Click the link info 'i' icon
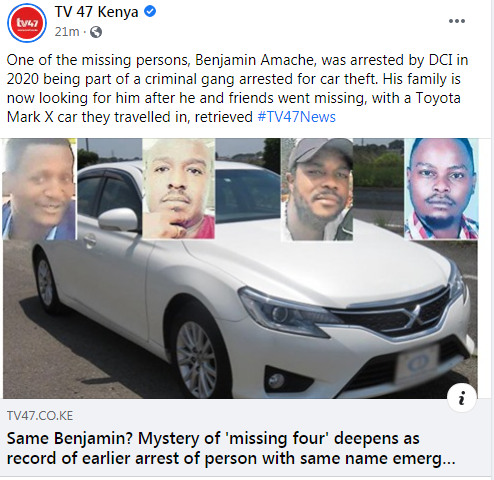Viewport: 494px width, 480px height. coord(462,398)
